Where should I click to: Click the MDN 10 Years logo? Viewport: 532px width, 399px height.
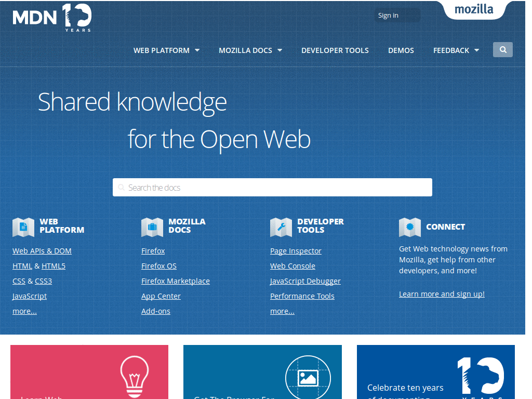point(52,18)
